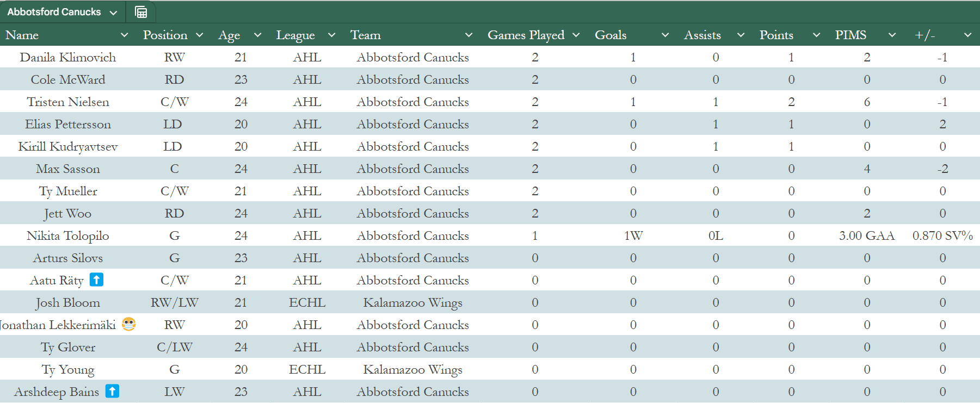
Task: Click the blue up-arrow icon beside Arshdeep Bains
Action: (112, 391)
